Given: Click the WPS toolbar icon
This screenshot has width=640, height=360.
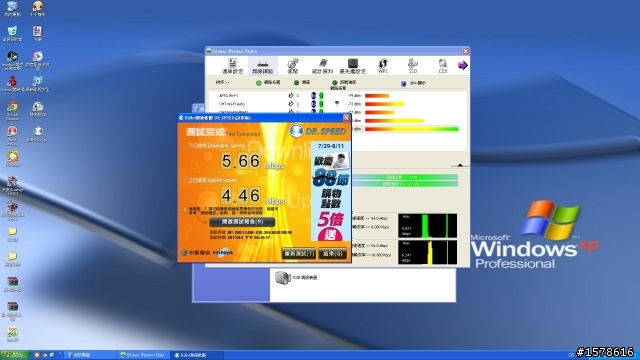Looking at the screenshot, I should pos(382,66).
